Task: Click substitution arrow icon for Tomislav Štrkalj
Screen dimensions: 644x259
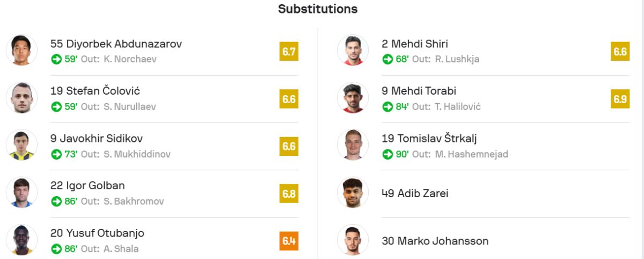Action: point(387,154)
